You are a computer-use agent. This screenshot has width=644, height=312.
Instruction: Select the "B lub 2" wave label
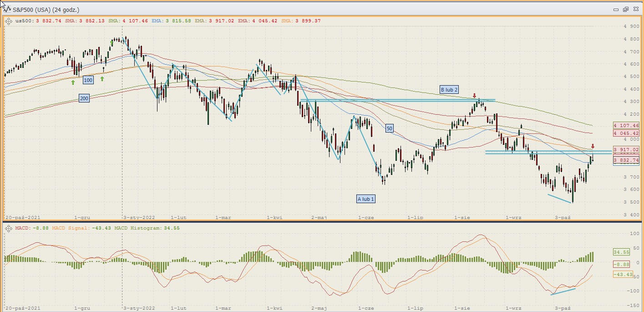coord(449,89)
